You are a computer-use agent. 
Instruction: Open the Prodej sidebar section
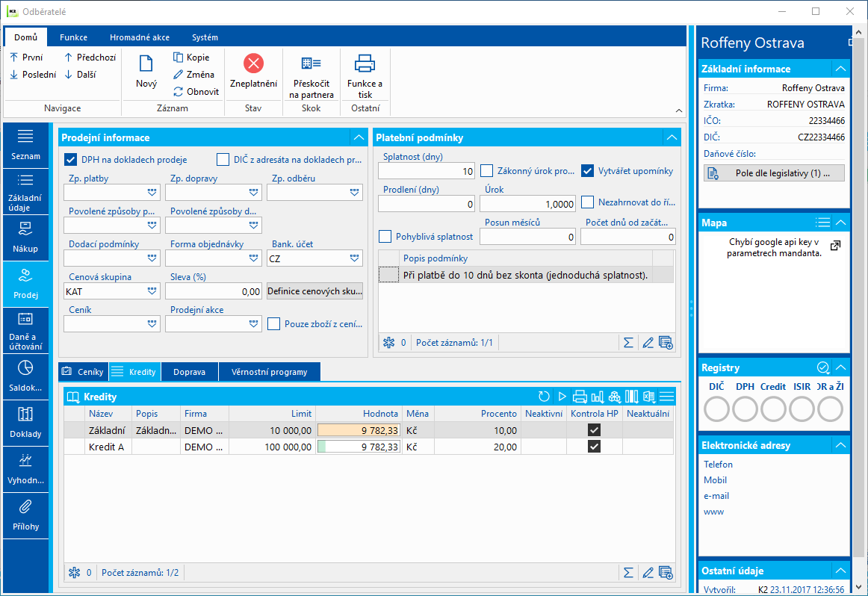[x=25, y=284]
